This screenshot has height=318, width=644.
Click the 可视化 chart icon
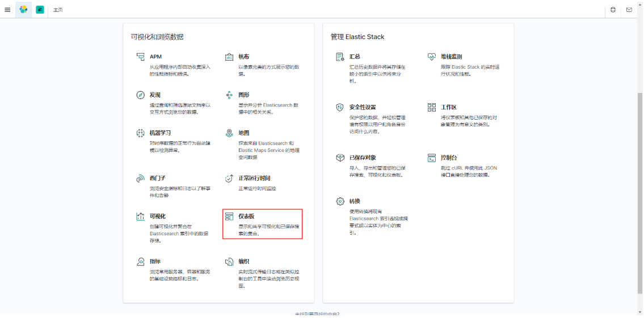(141, 216)
